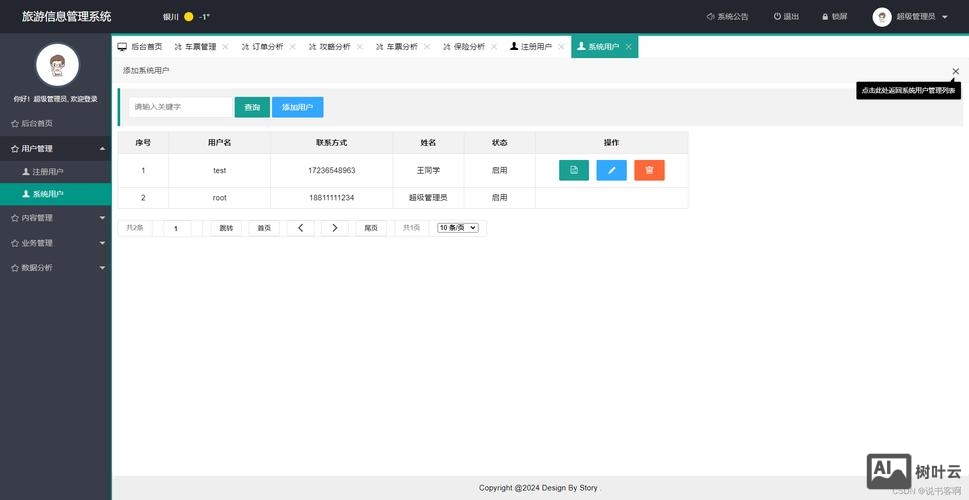Click 锁屏 lock screen in header
The width and height of the screenshot is (969, 500).
tap(833, 17)
